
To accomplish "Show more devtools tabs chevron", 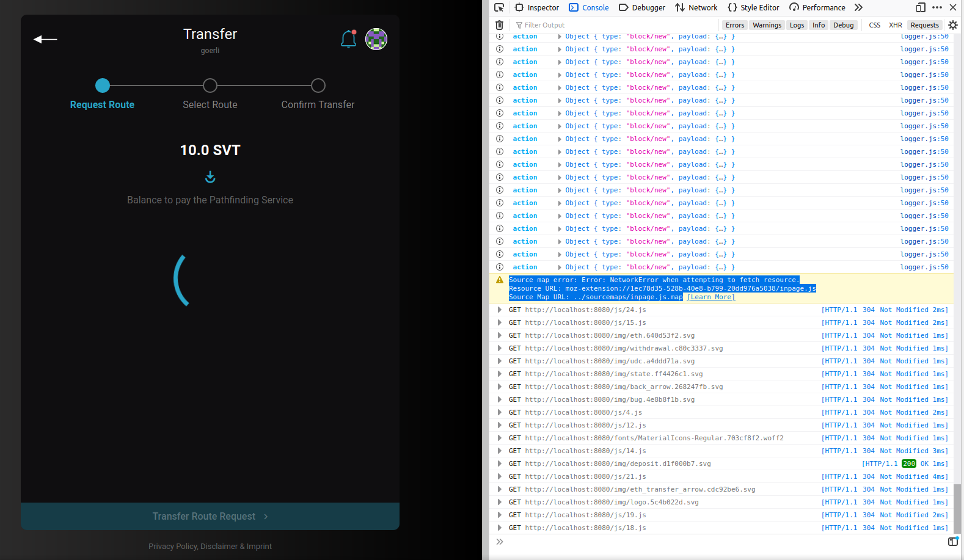I will click(x=858, y=7).
